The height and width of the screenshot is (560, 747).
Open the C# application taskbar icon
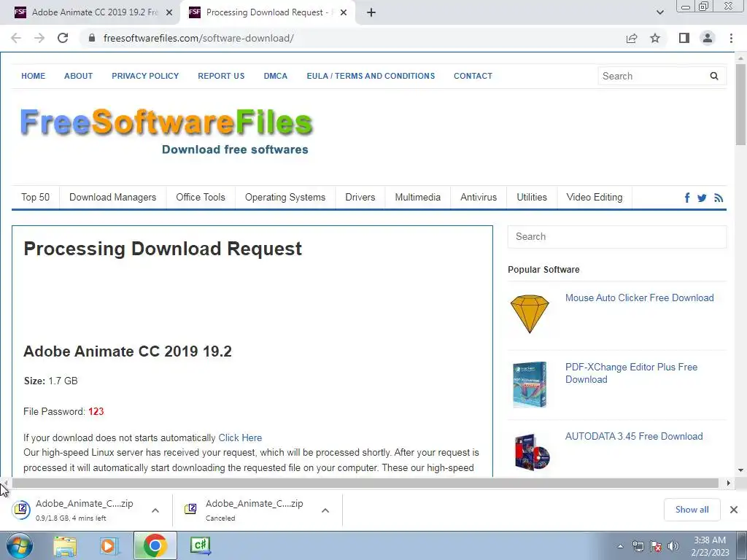(200, 545)
